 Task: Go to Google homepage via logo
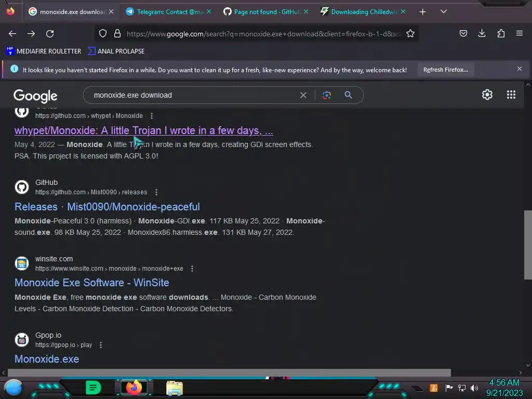click(36, 96)
